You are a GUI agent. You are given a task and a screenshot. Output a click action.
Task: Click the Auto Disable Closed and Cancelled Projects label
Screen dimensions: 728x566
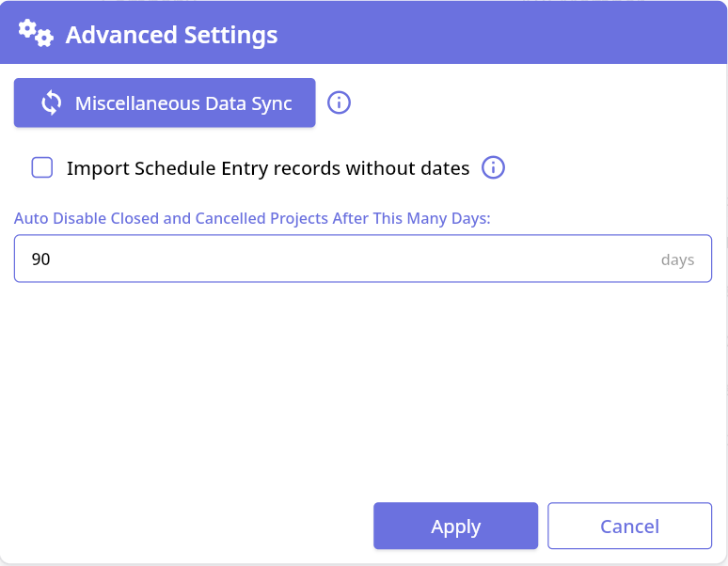click(252, 218)
